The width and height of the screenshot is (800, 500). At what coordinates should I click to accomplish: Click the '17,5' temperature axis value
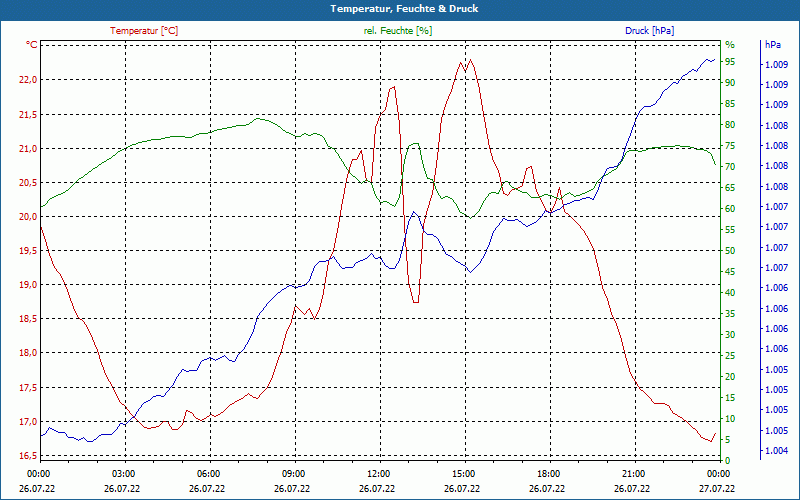(x=28, y=387)
